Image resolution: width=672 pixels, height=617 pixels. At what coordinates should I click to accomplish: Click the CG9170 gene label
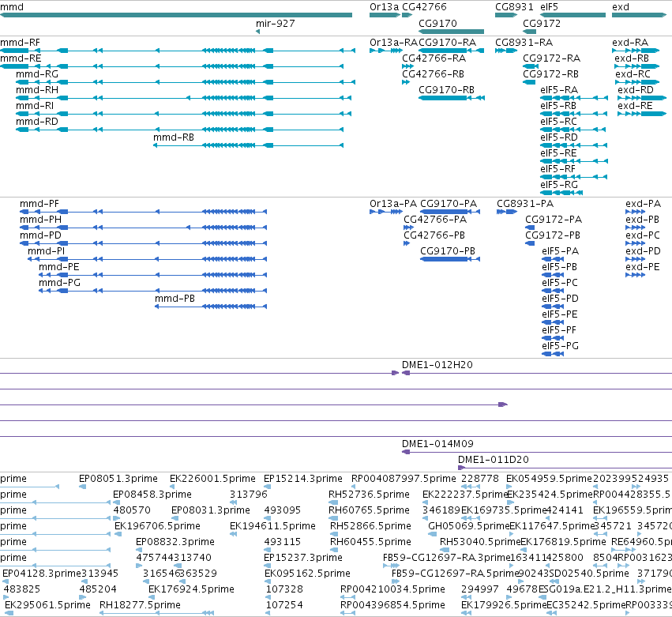coord(437,24)
